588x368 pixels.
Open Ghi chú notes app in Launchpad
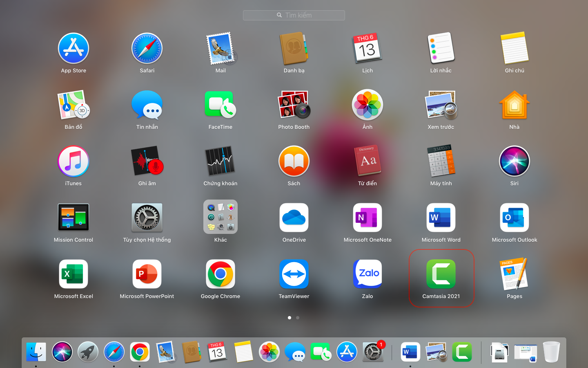514,48
